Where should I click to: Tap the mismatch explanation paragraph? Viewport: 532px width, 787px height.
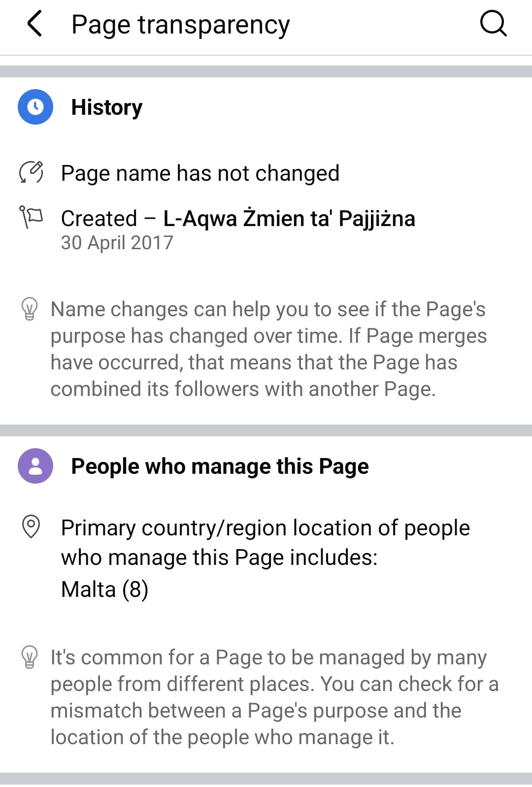pyautogui.click(x=274, y=697)
